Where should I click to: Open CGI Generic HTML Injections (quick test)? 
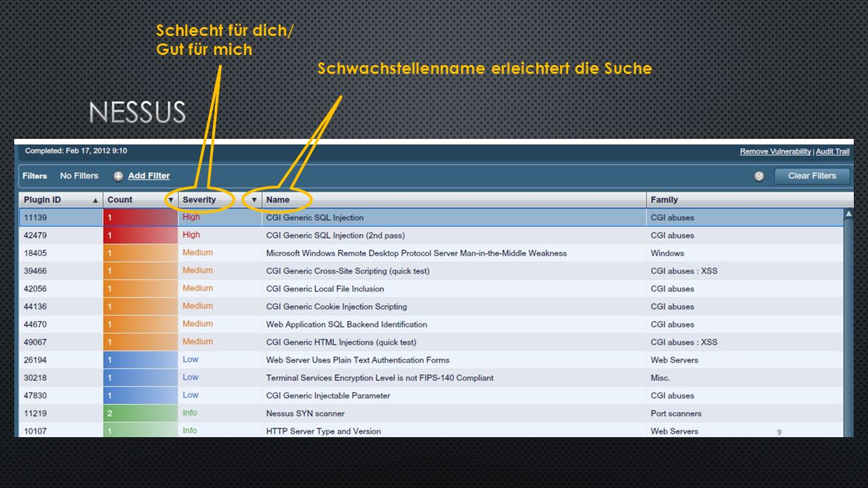coord(341,342)
